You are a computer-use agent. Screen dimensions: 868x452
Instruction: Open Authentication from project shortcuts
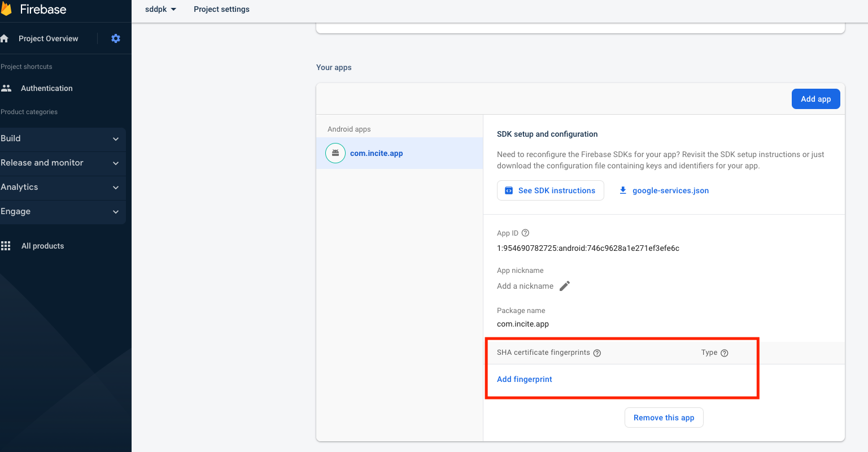pos(46,88)
